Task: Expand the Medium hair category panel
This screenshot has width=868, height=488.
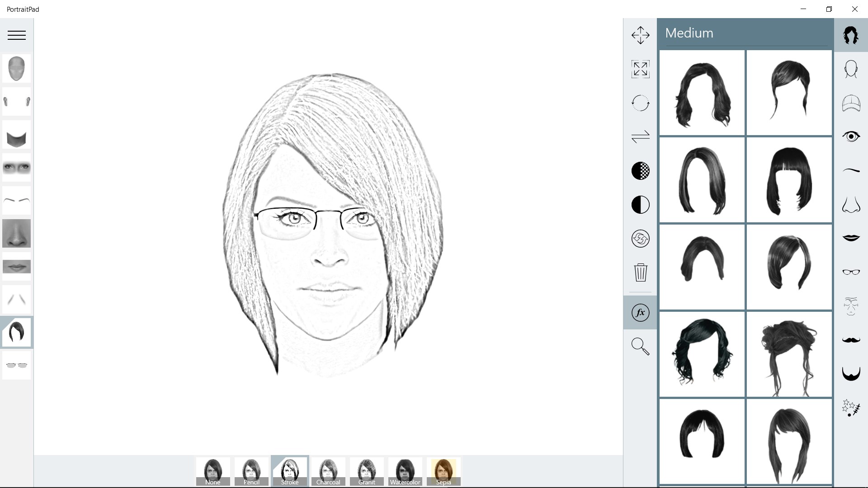Action: 745,33
